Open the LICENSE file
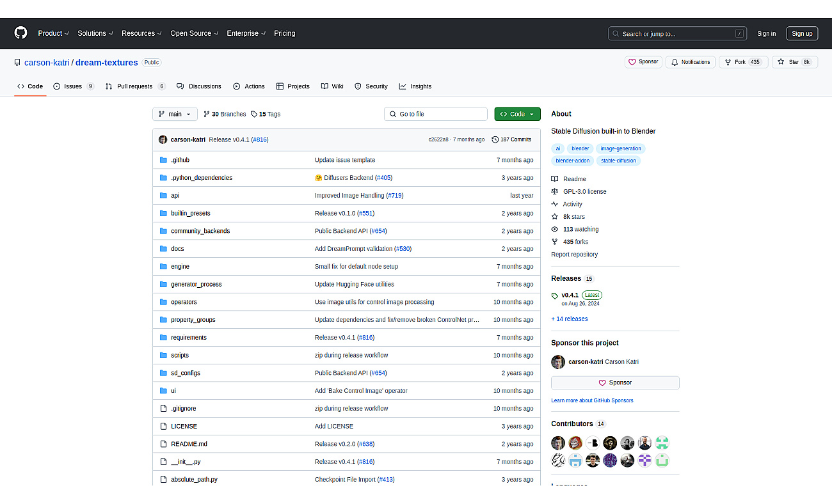The image size is (832, 504). (184, 426)
